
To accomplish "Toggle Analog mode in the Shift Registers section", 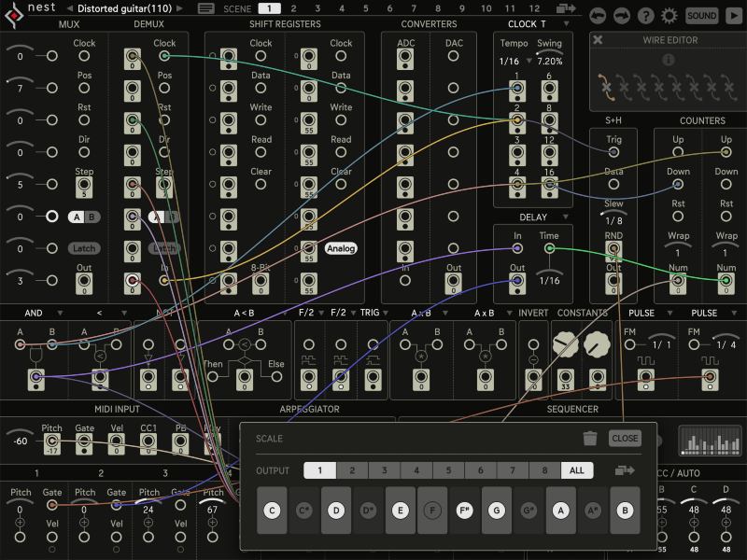I will click(x=339, y=247).
